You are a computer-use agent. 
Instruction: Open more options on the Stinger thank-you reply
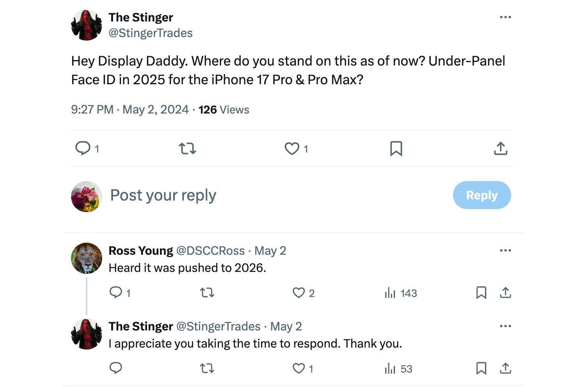pyautogui.click(x=505, y=326)
